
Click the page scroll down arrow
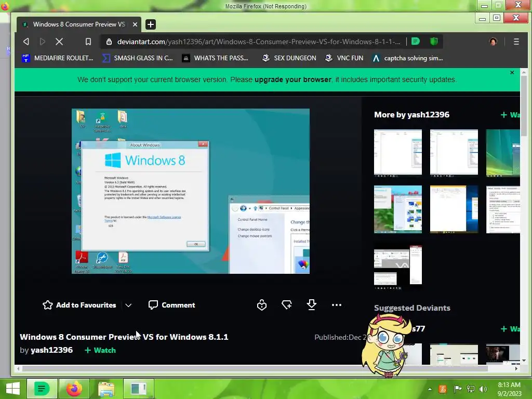[524, 361]
